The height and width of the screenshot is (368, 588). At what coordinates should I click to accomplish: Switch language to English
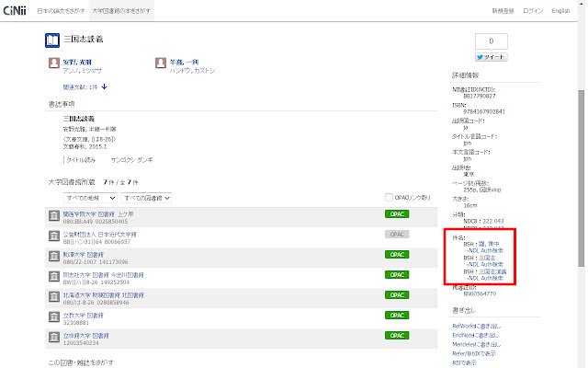560,11
